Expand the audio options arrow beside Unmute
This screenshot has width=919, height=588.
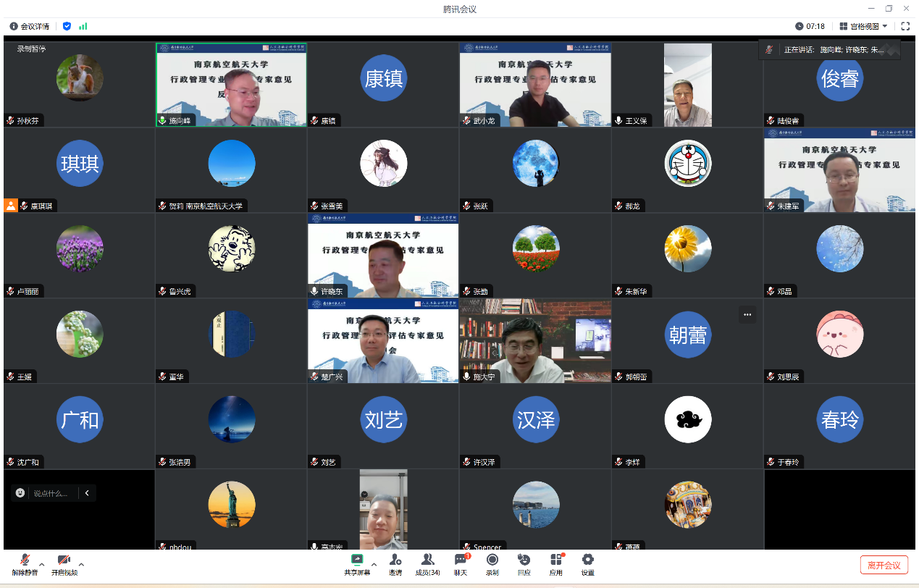pos(42,564)
